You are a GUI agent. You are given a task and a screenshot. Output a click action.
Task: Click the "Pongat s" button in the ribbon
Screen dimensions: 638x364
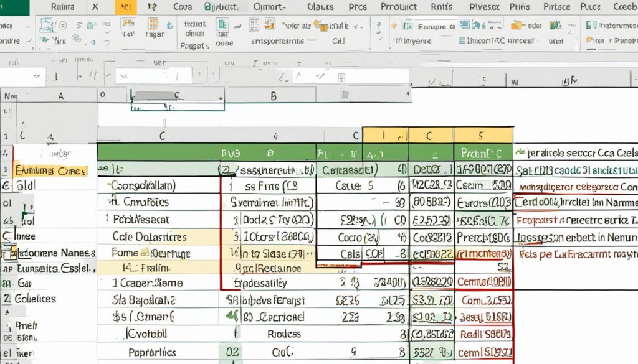(194, 46)
